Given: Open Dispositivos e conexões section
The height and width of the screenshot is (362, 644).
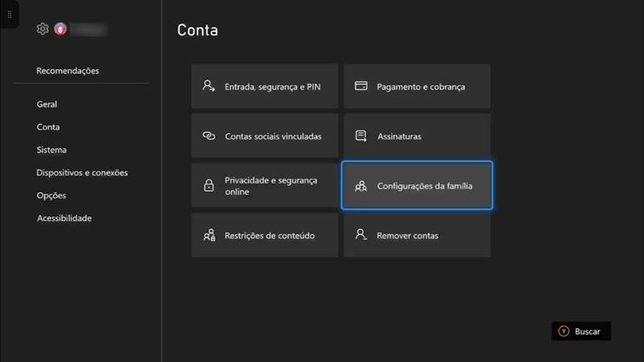Looking at the screenshot, I should 82,173.
